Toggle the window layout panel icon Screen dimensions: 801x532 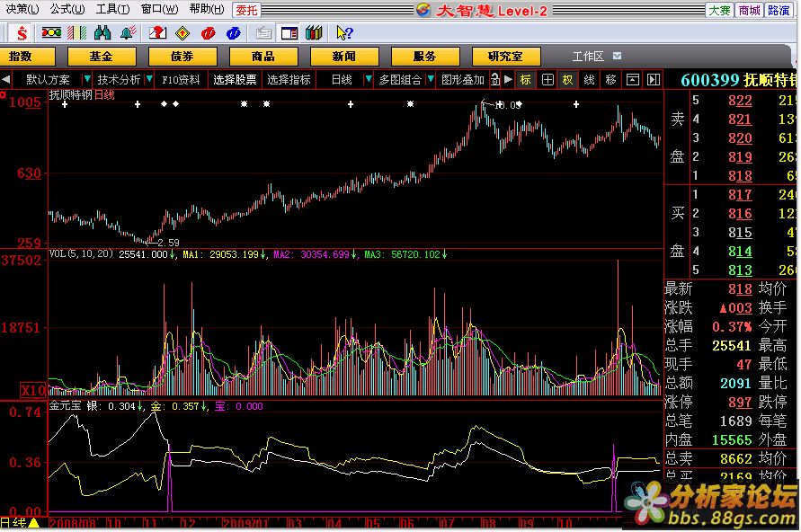pyautogui.click(x=289, y=33)
